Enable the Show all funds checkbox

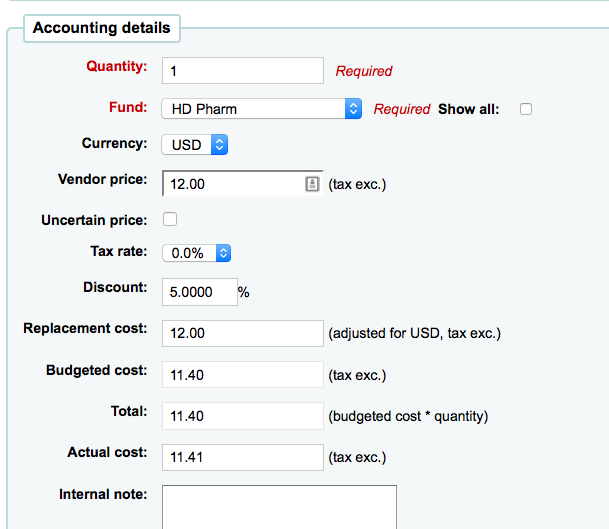click(x=526, y=109)
